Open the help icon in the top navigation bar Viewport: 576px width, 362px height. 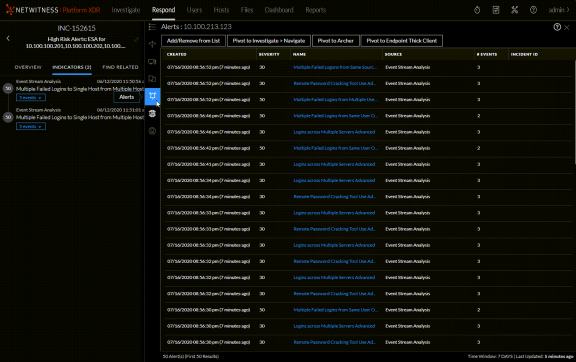(x=533, y=10)
